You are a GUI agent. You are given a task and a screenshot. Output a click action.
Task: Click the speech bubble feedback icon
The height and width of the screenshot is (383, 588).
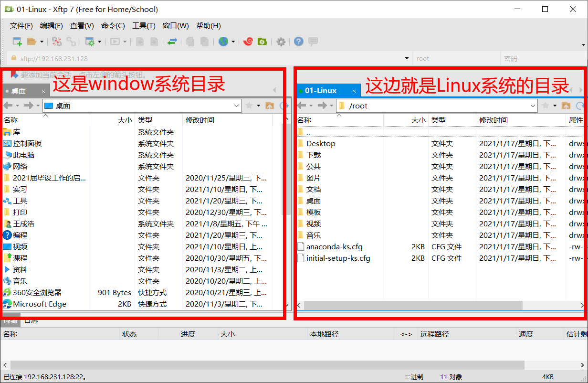(x=313, y=42)
